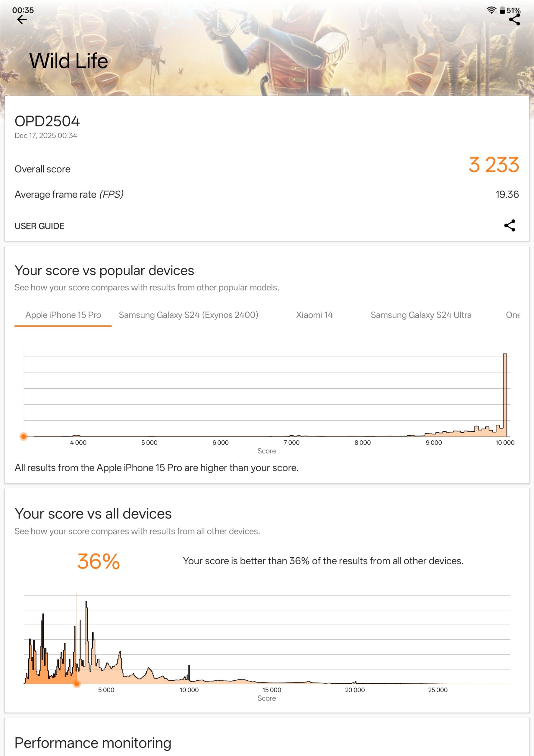Viewport: 534px width, 756px height.
Task: Select the partially visible One tab
Action: pyautogui.click(x=512, y=315)
